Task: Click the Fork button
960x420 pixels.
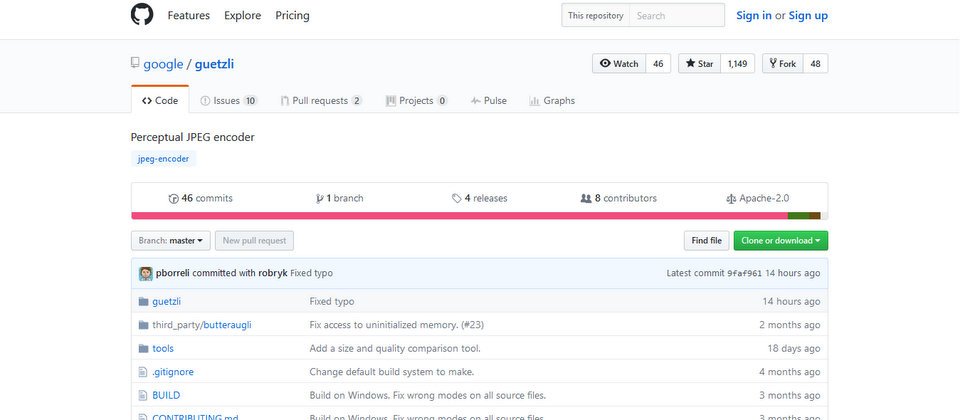Action: [782, 64]
